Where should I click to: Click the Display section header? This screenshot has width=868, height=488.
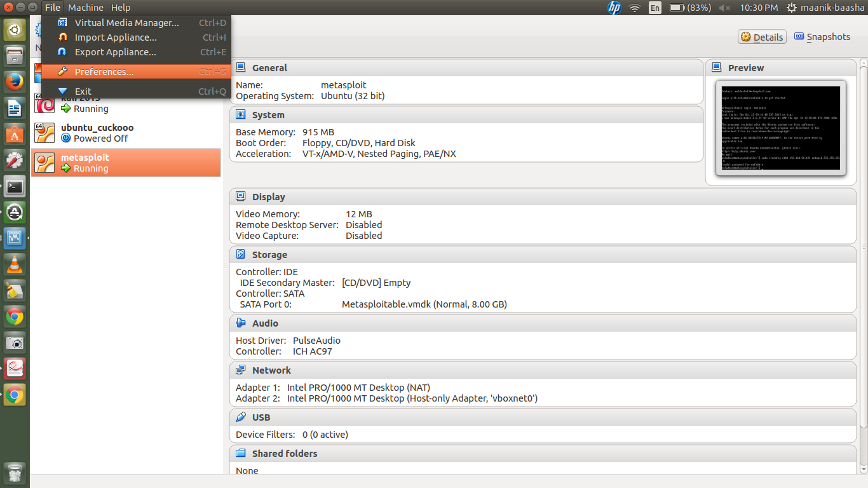(543, 197)
